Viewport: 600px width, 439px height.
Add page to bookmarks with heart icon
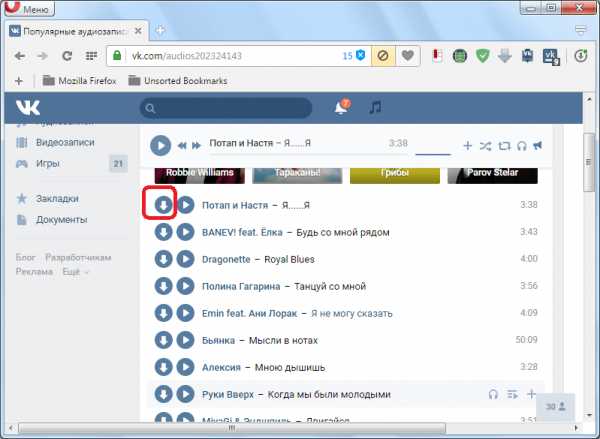(x=408, y=56)
